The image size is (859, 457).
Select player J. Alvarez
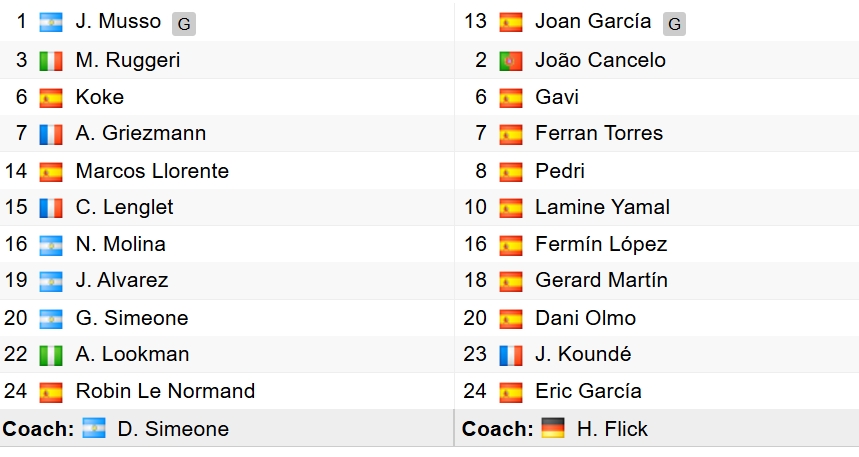point(122,281)
